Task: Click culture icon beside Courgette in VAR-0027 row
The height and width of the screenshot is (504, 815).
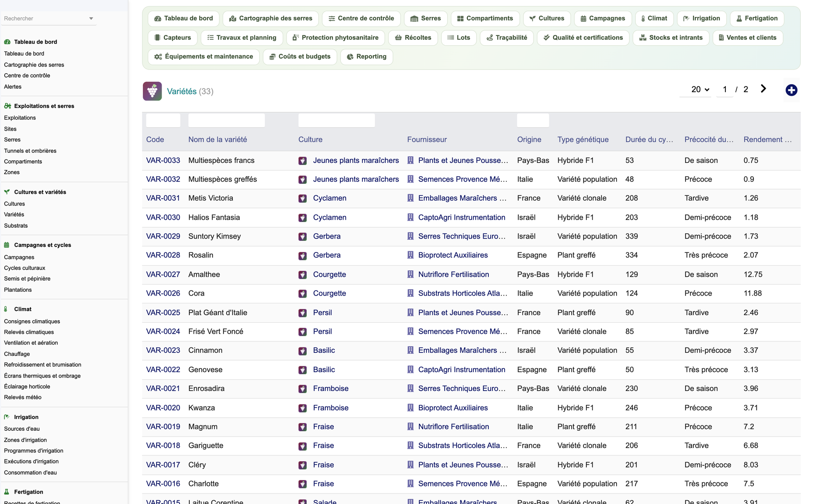Action: (302, 275)
